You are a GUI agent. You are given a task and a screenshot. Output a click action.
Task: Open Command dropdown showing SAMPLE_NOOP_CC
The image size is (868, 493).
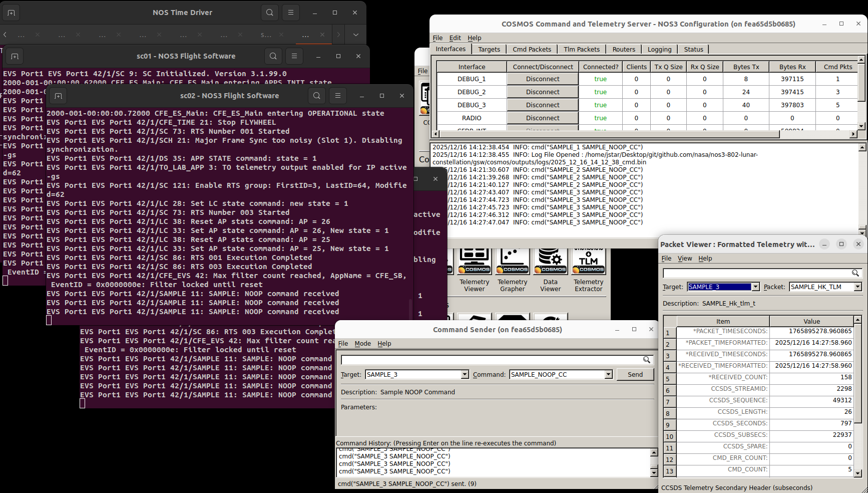[x=608, y=375]
